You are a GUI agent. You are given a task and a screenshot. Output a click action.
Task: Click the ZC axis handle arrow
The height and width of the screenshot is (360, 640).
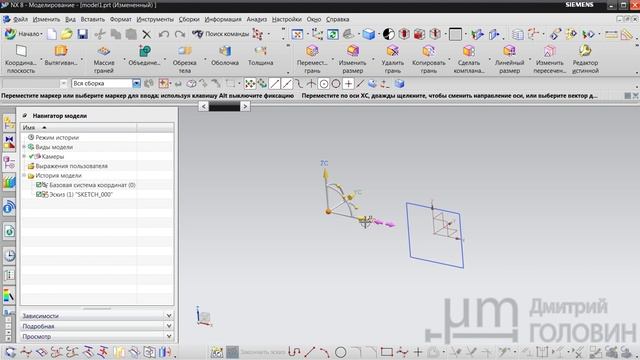[326, 174]
